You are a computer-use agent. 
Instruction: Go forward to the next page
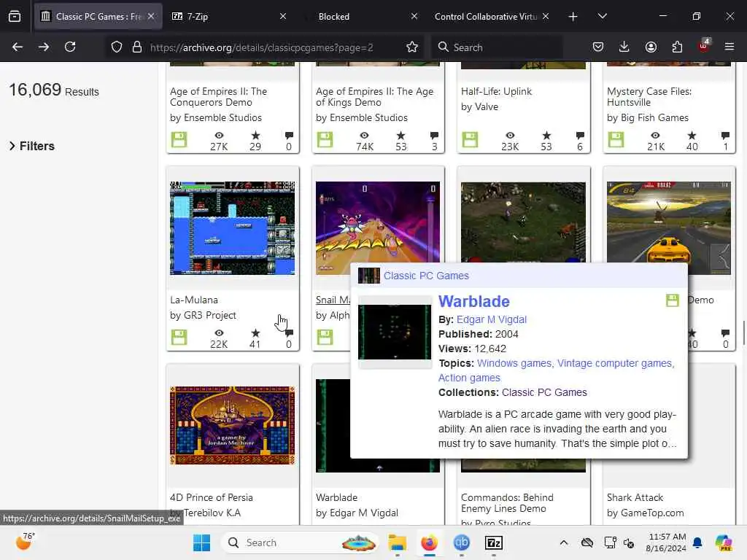43,47
